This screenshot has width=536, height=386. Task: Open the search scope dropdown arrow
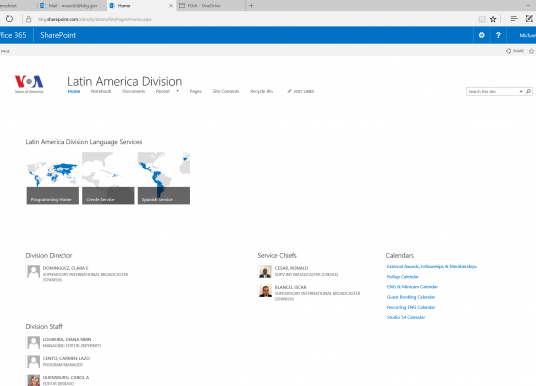(521, 91)
